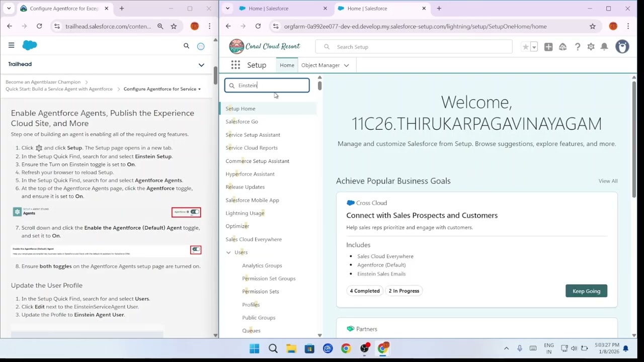Open the App Launcher grid icon
The width and height of the screenshot is (644, 362).
tap(235, 65)
